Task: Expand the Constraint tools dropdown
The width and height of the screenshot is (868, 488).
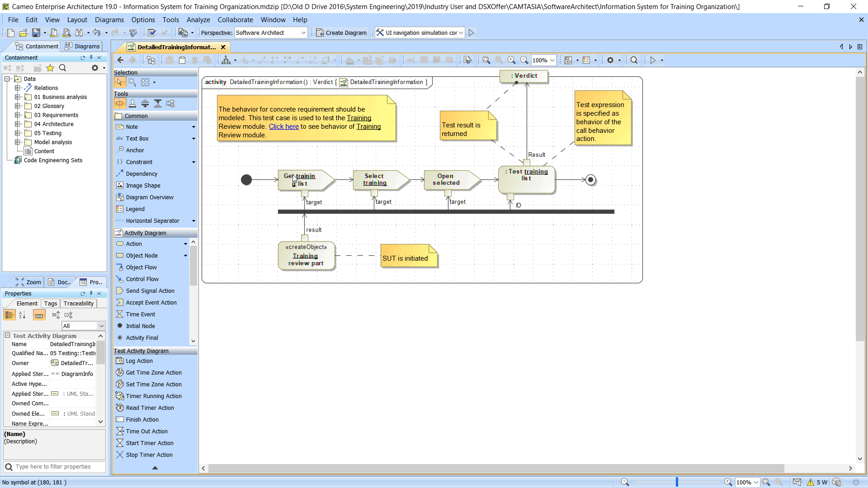Action: click(x=193, y=161)
